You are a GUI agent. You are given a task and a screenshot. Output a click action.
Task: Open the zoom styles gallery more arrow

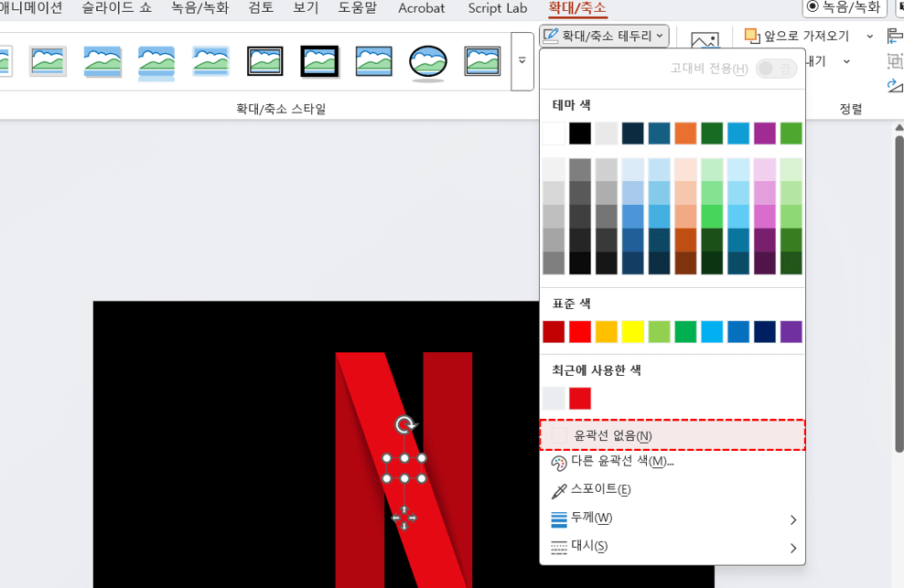click(x=522, y=61)
